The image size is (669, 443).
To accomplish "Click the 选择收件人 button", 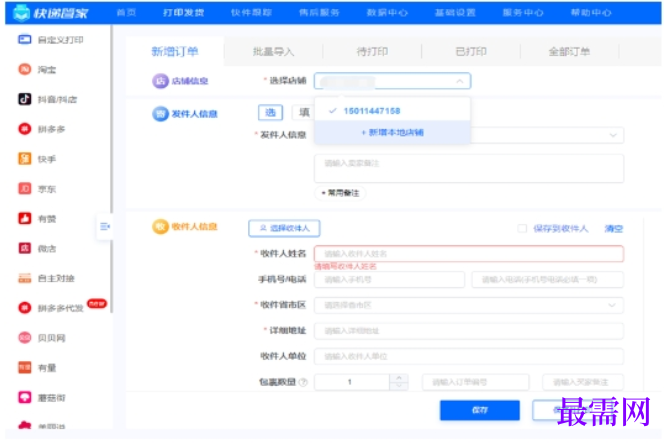I will (x=284, y=228).
